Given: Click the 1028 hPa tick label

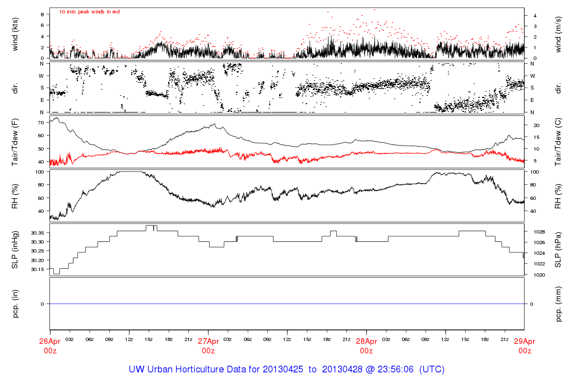Looking at the screenshot, I should pos(539,232).
